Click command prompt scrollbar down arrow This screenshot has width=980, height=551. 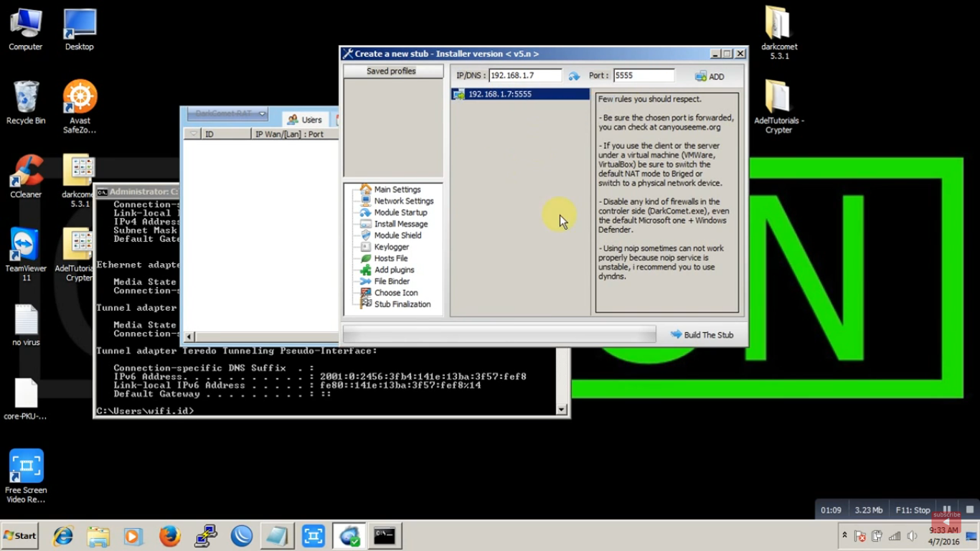point(561,410)
